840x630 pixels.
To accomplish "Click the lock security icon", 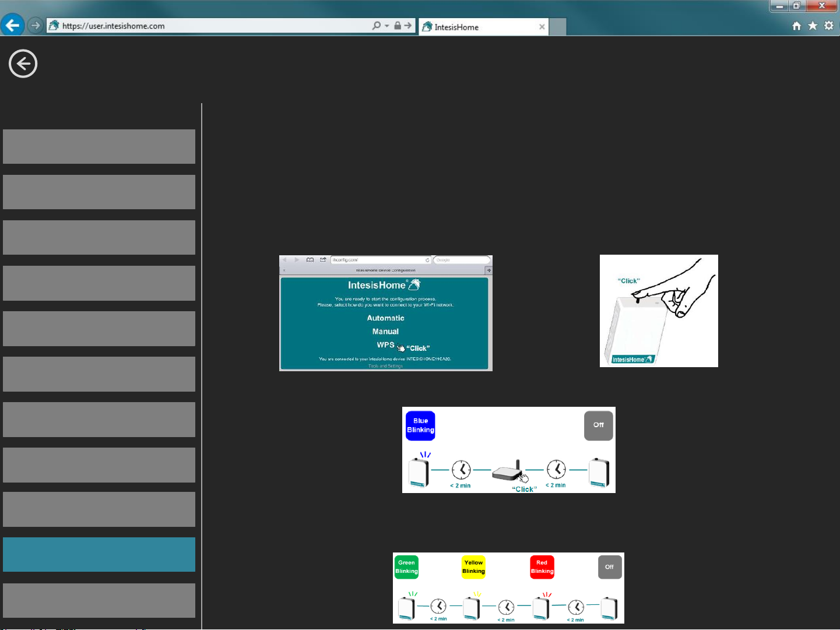I will pyautogui.click(x=397, y=26).
